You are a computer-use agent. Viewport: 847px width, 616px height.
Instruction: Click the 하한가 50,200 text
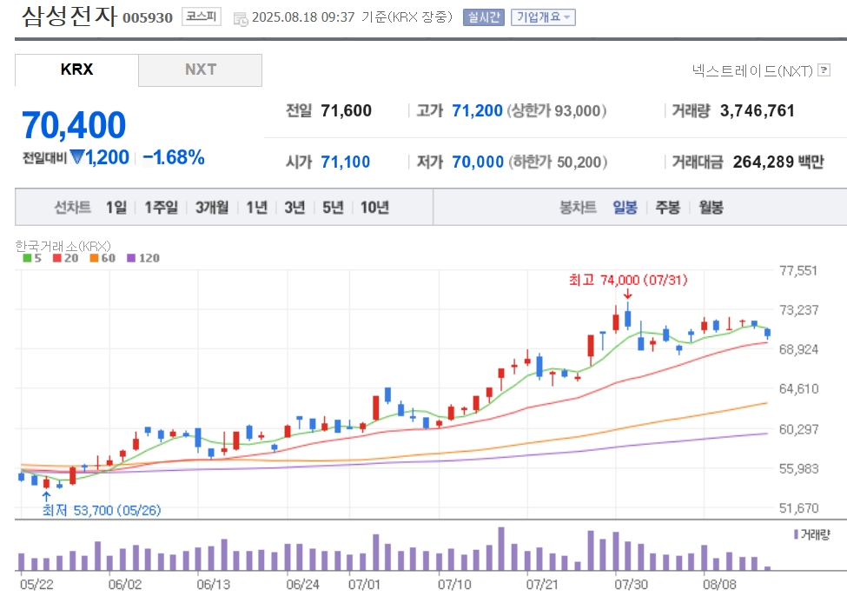point(558,162)
